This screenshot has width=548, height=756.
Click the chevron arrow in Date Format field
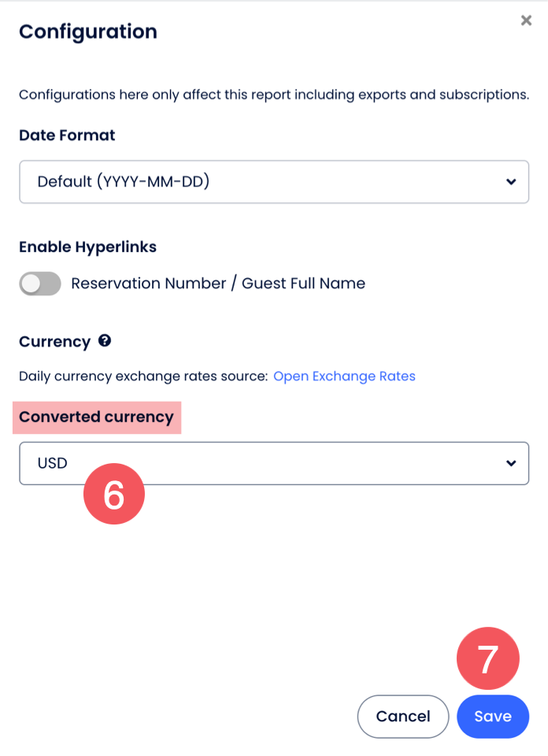coord(511,182)
